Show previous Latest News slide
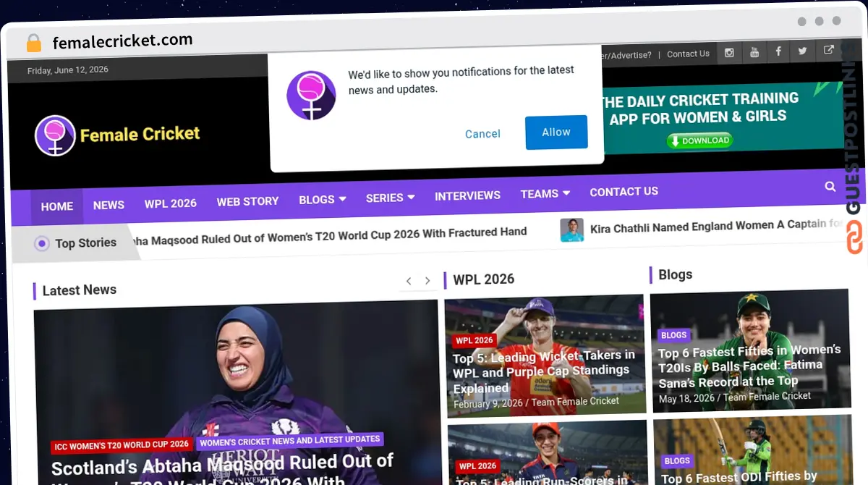 point(409,281)
